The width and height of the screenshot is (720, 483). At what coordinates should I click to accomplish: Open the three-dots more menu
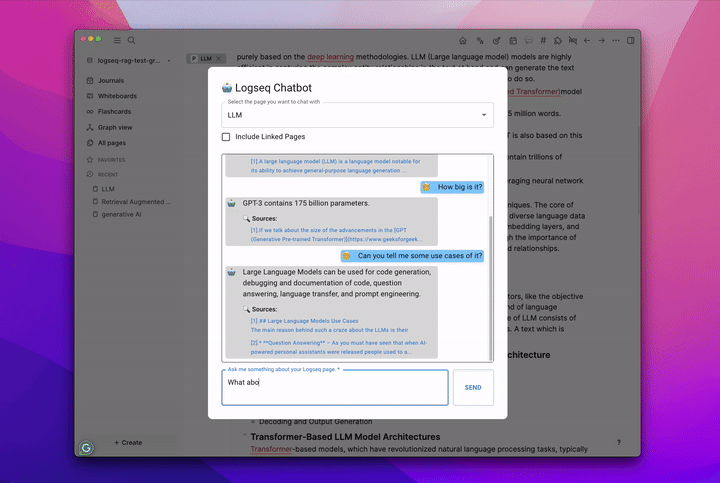click(x=616, y=40)
